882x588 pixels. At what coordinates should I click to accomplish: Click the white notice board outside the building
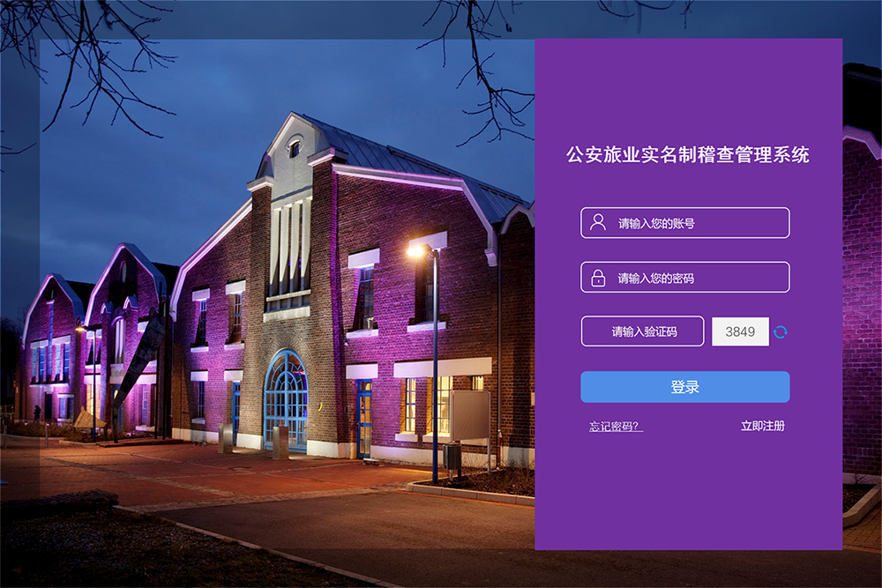point(469,415)
